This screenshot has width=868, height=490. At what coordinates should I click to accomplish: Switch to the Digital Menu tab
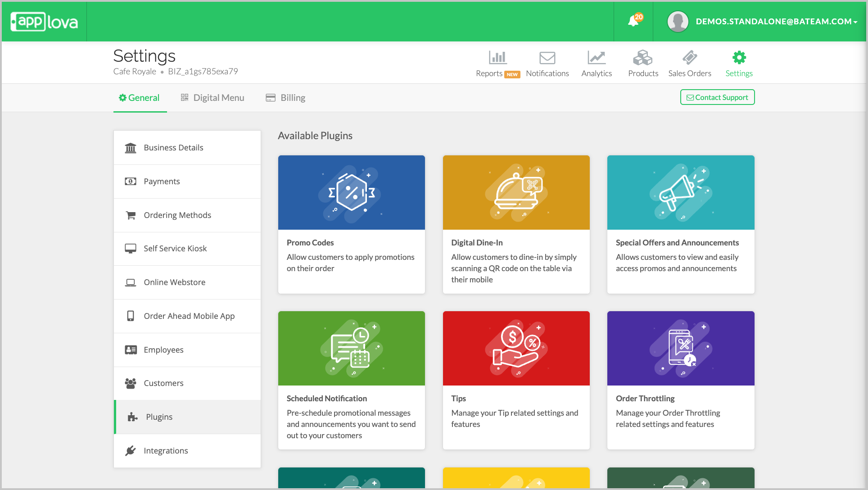coord(212,98)
